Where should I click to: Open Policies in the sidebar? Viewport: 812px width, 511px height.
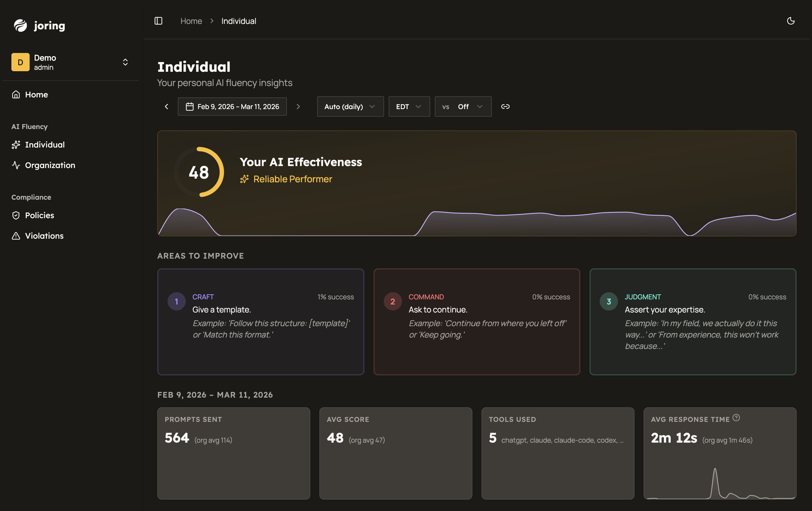click(39, 215)
